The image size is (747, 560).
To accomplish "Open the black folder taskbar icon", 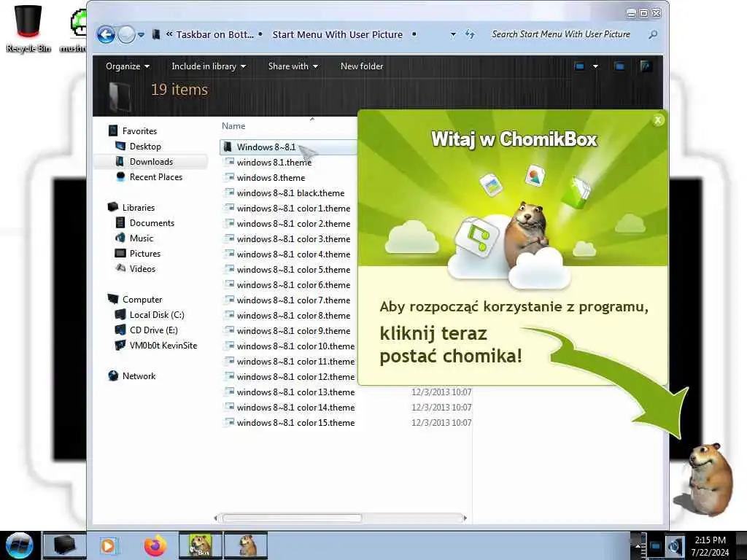I will click(65, 545).
